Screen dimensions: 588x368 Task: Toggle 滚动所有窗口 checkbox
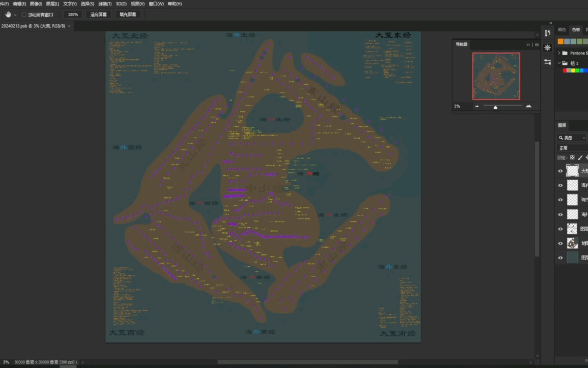pos(24,15)
